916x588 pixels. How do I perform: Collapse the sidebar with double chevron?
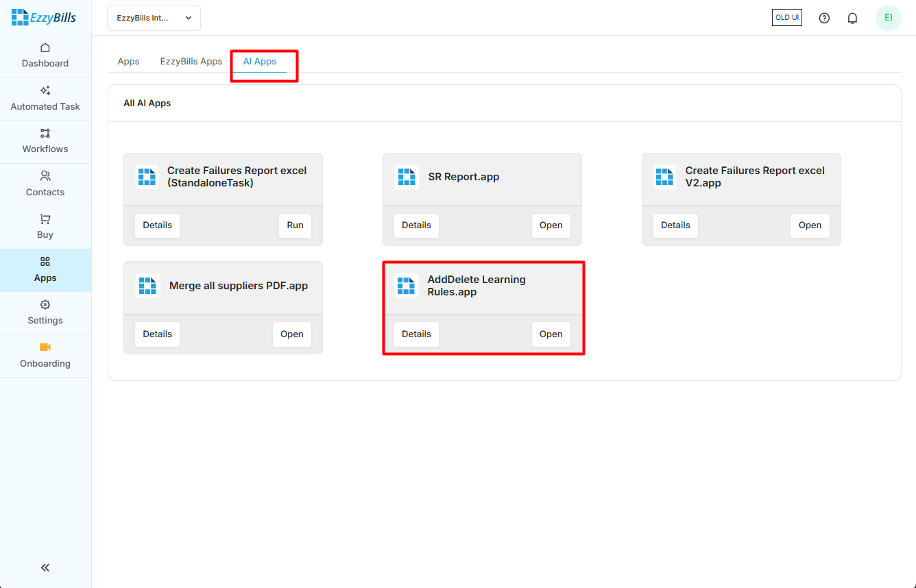(x=45, y=567)
